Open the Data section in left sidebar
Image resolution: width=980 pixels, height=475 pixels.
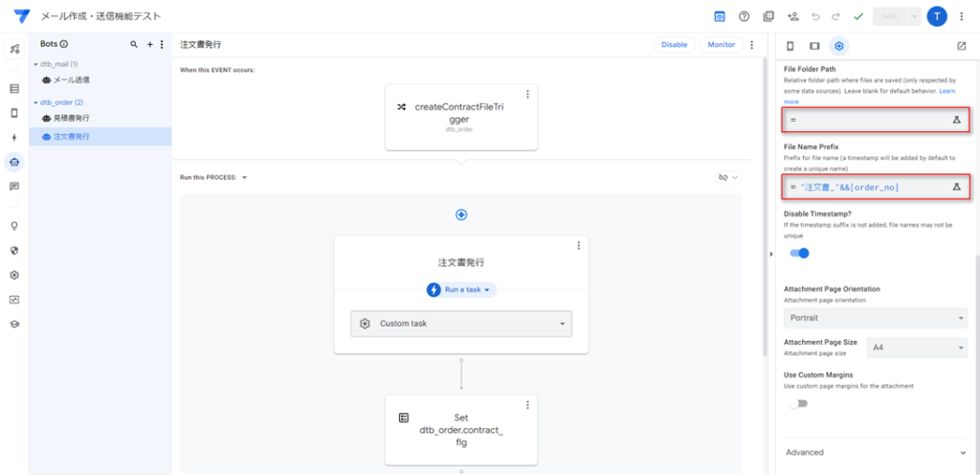click(x=14, y=89)
